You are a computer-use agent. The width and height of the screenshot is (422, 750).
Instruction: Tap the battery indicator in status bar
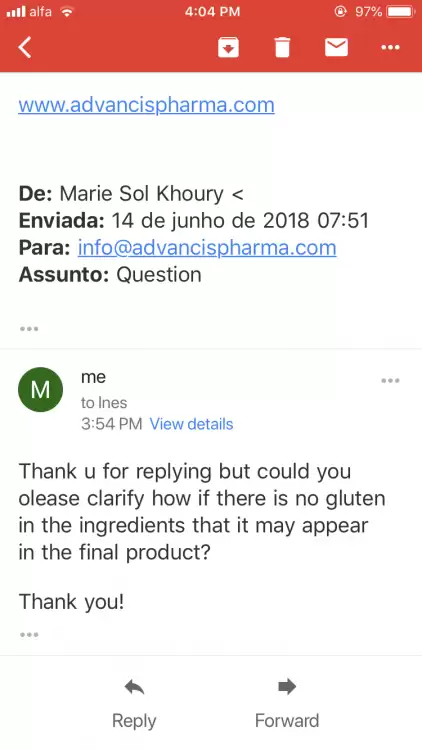coord(400,11)
